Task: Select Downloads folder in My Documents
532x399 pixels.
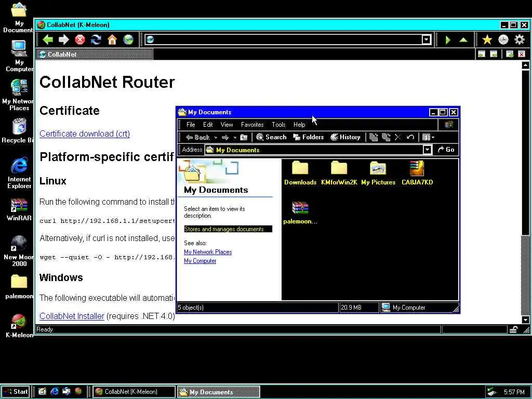Action: [300, 173]
